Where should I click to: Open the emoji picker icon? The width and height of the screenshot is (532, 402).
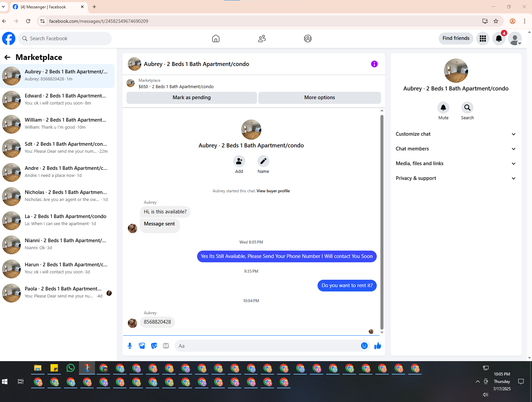(x=364, y=346)
